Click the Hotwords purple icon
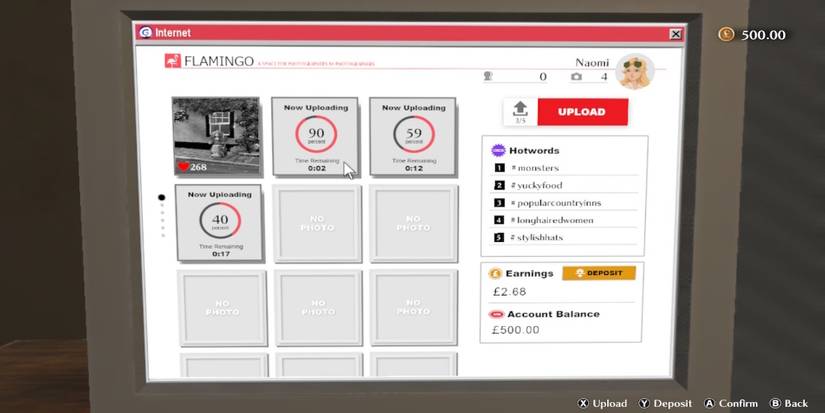 pos(498,150)
